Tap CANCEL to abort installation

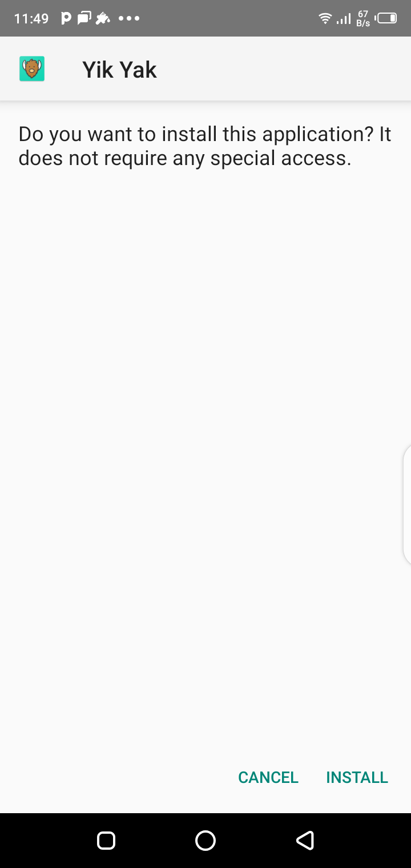(x=268, y=777)
